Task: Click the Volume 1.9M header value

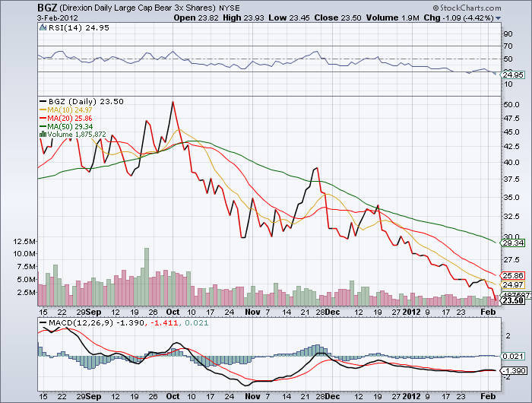Action: tap(393, 17)
